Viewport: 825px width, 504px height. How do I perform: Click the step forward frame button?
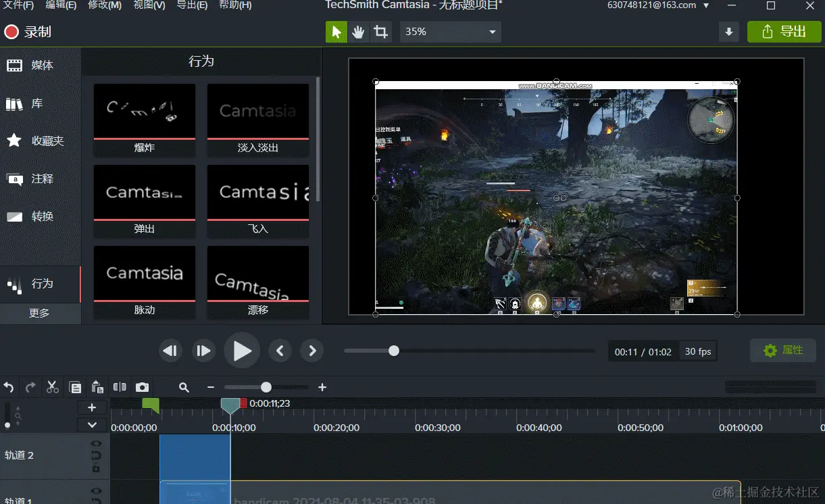(203, 351)
